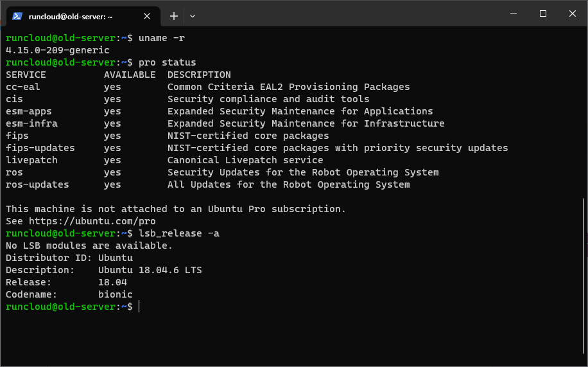Click the "Ubuntu 18.04.6 LTS" description value

(150, 270)
